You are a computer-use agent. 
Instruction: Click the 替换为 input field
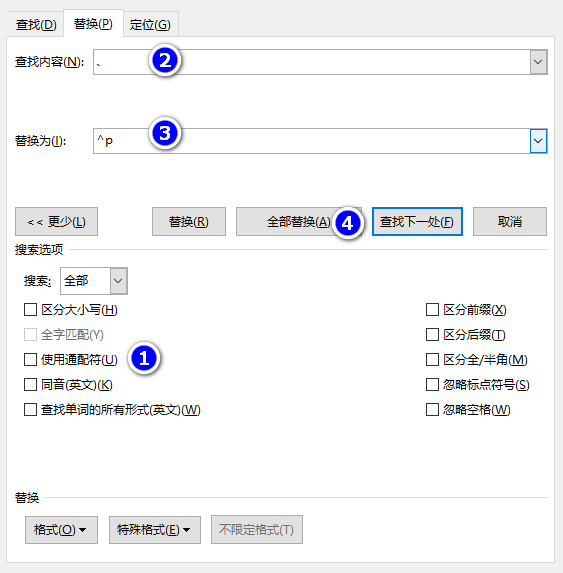(311, 141)
